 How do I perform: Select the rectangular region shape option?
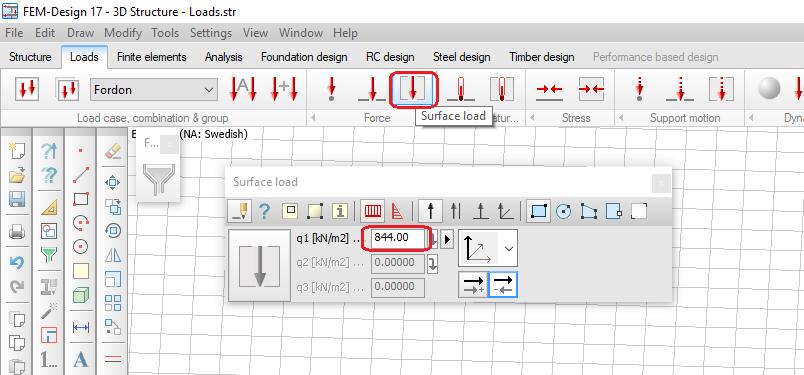(538, 211)
